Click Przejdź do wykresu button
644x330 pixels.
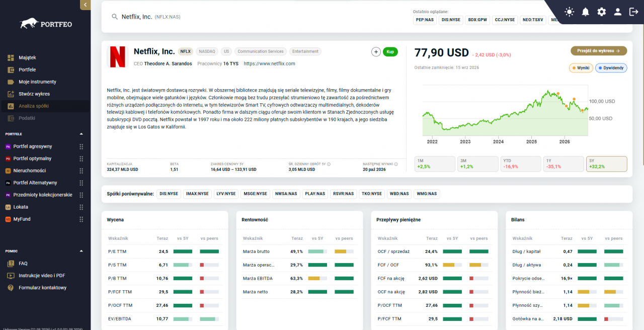(x=599, y=51)
